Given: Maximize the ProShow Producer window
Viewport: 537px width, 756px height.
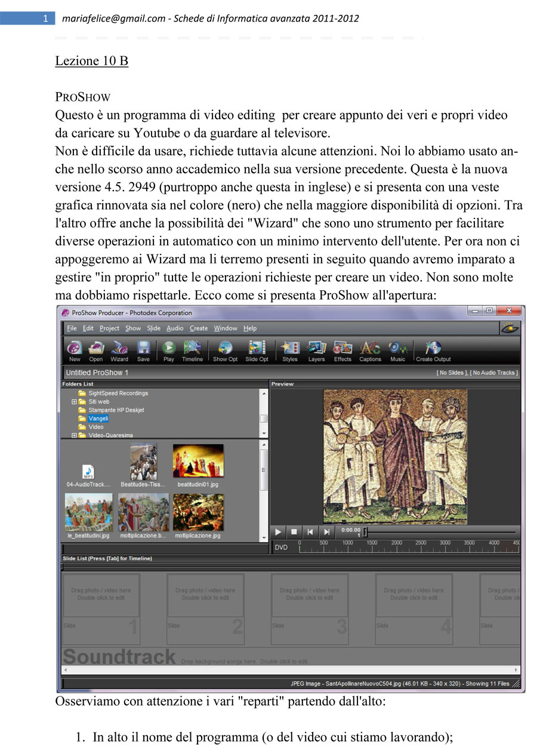Looking at the screenshot, I should (489, 311).
